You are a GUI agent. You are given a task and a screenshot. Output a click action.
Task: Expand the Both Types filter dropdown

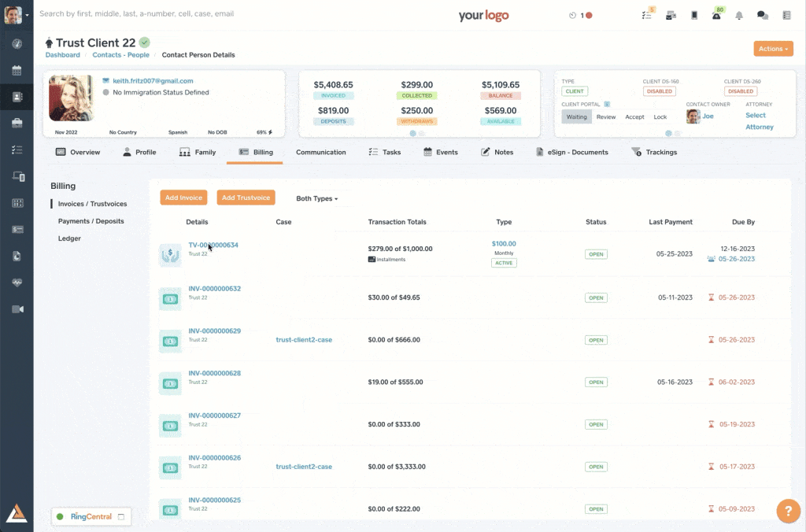tap(316, 198)
